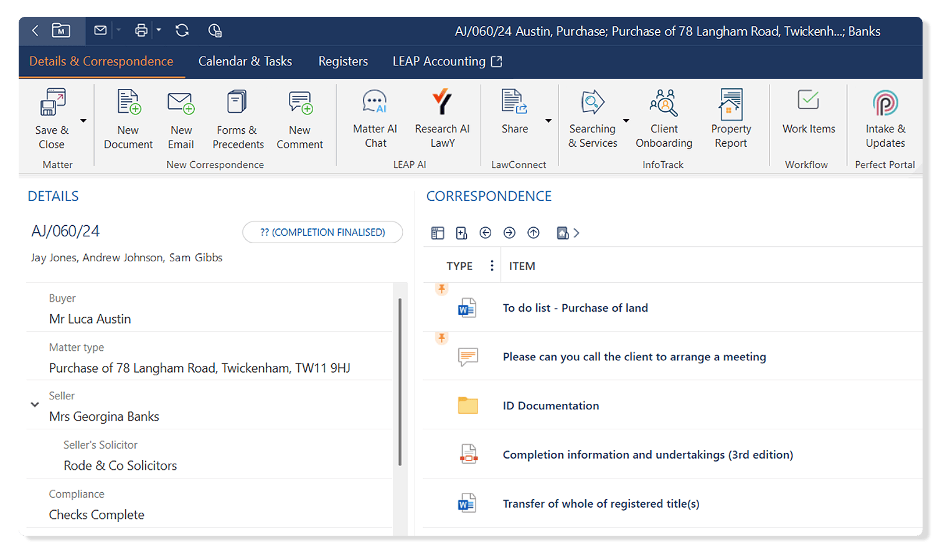The width and height of the screenshot is (945, 560).
Task: Open the ID Documentation folder
Action: coord(551,406)
